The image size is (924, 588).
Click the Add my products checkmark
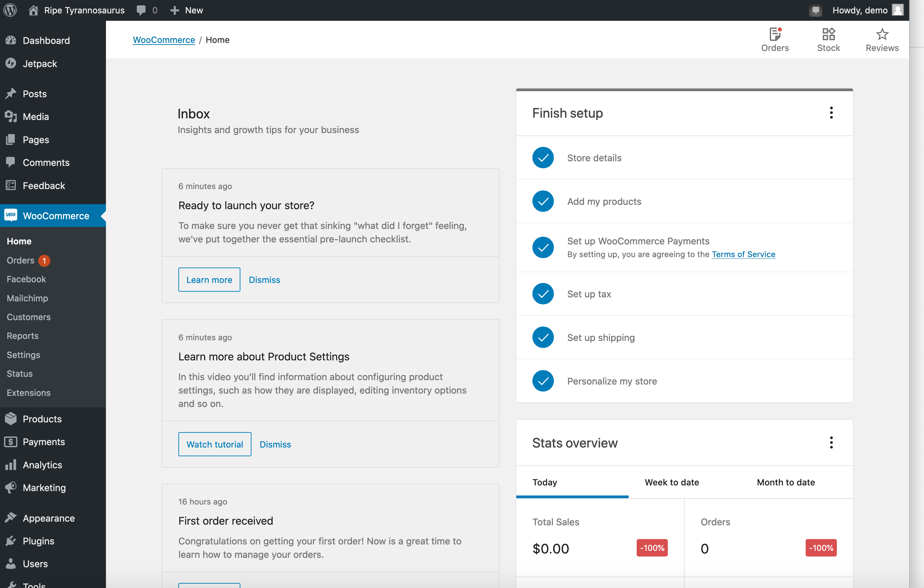[542, 201]
